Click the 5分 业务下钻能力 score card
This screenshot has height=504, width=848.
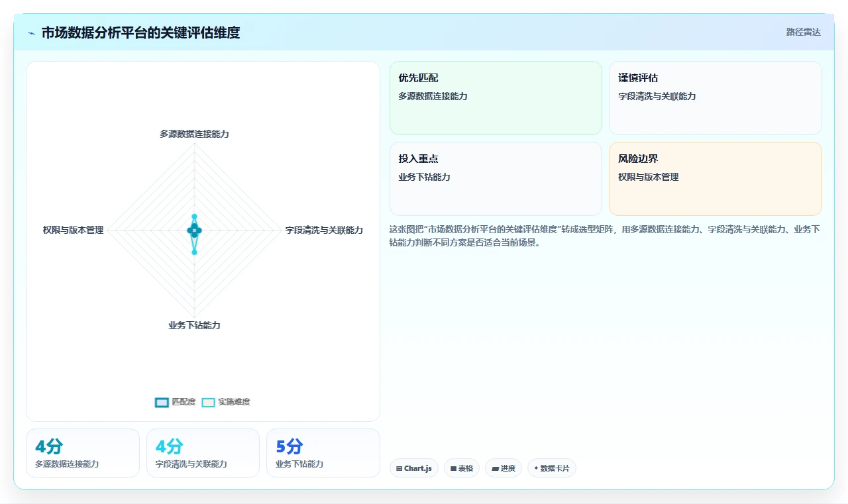(323, 453)
